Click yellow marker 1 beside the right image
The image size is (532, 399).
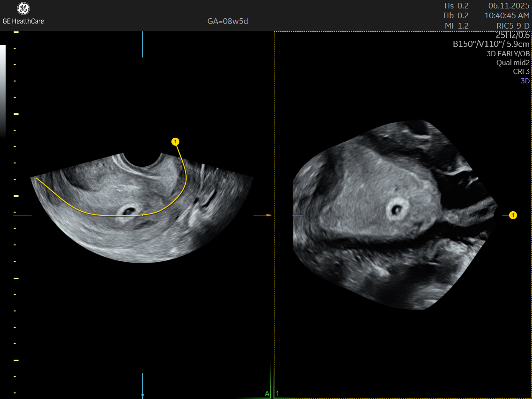pos(513,215)
